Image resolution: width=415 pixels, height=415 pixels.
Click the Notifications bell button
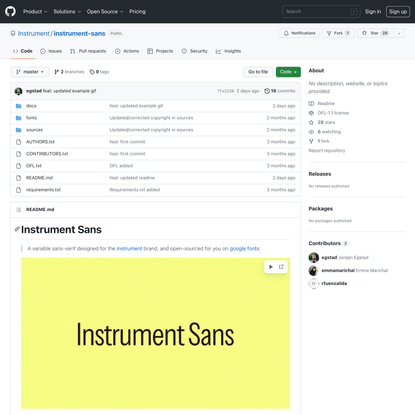[299, 33]
